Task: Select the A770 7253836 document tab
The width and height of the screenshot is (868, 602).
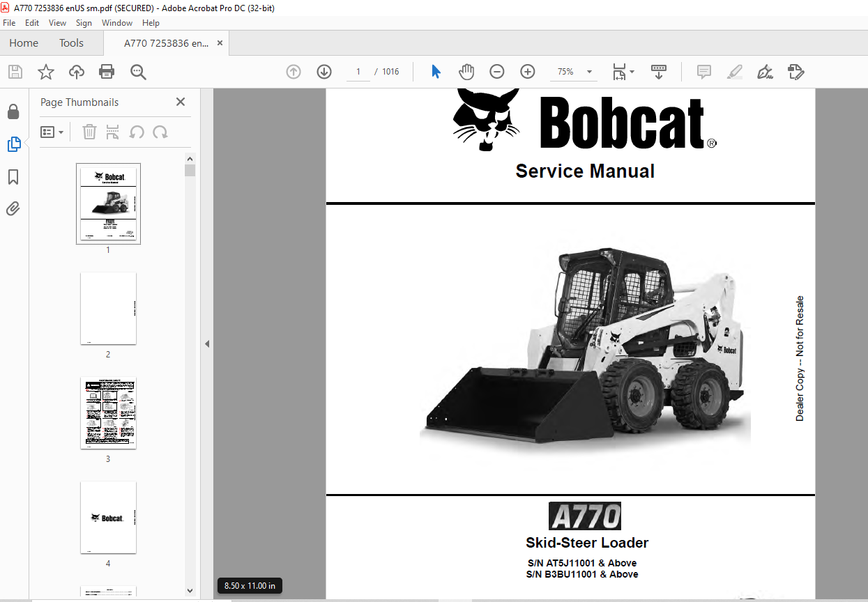Action: coord(166,43)
